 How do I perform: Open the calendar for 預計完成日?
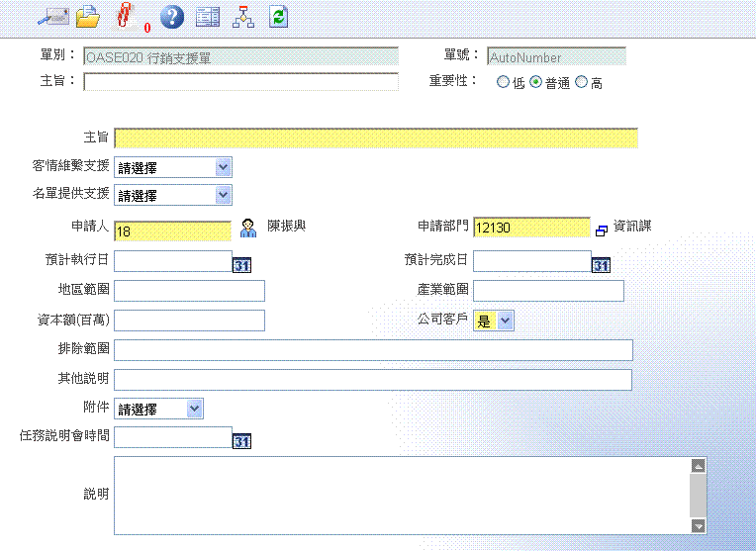601,264
